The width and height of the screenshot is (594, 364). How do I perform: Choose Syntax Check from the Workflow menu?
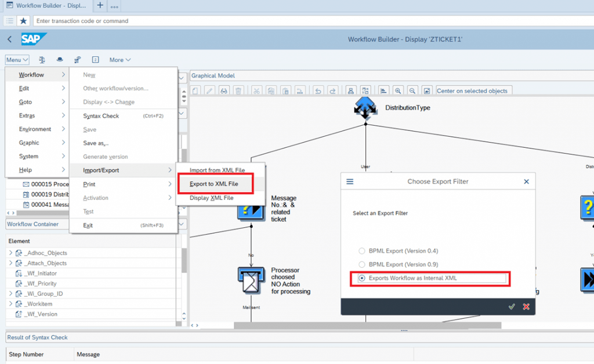coord(124,116)
